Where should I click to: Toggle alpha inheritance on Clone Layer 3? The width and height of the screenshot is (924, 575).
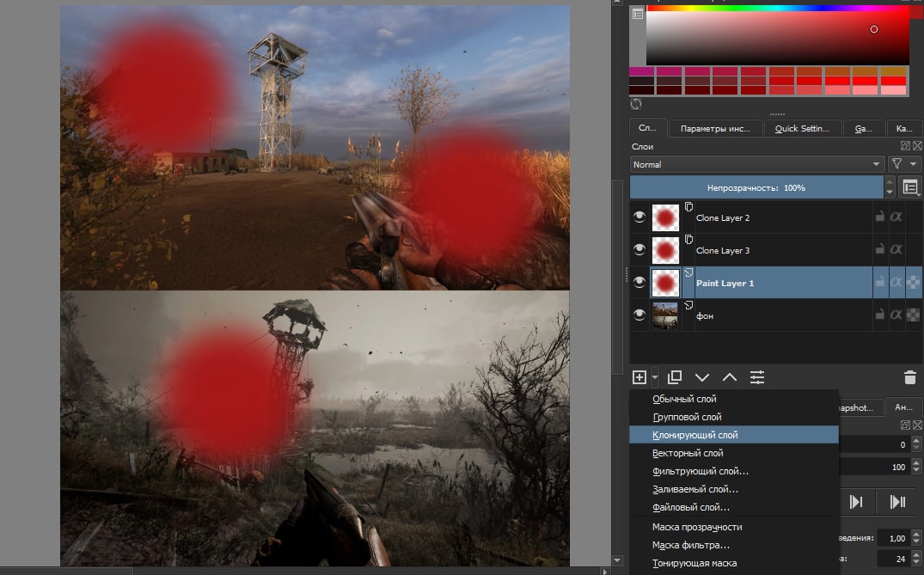click(896, 249)
